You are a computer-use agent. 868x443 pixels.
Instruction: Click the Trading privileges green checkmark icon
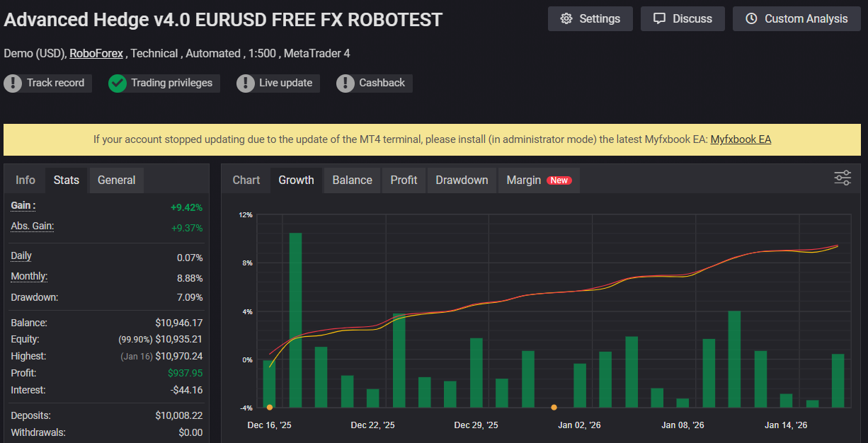(x=118, y=84)
